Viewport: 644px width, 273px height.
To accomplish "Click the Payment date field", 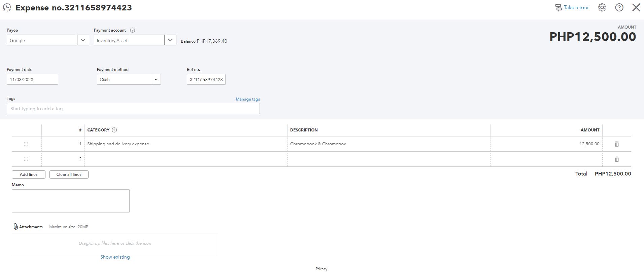I will click(x=32, y=80).
